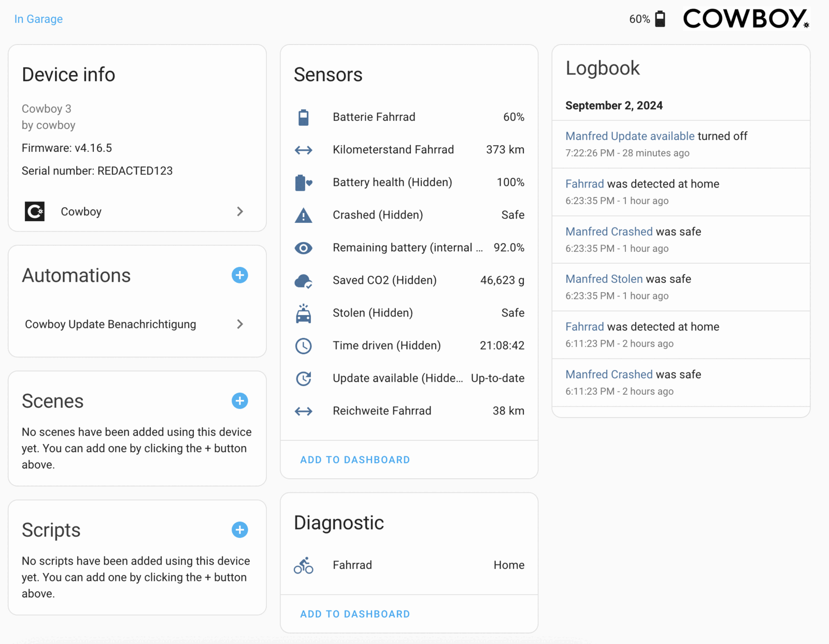Viewport: 829px width, 644px height.
Task: Click the Battery health heart icon
Action: click(304, 182)
